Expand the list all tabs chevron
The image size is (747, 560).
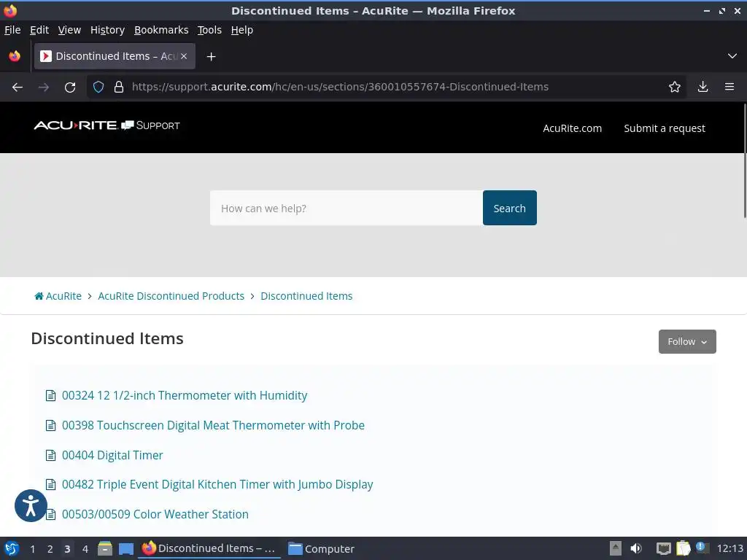pos(732,56)
